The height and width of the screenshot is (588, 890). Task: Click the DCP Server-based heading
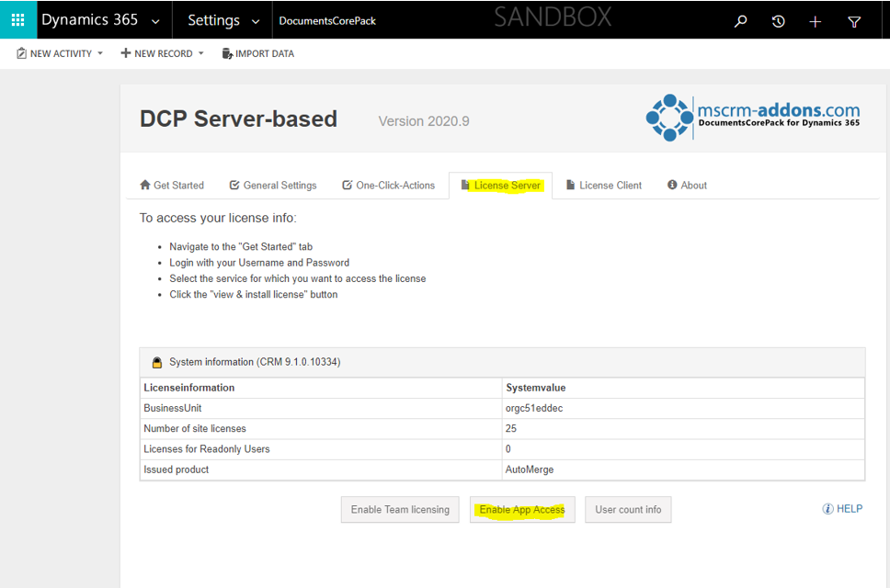(x=238, y=119)
